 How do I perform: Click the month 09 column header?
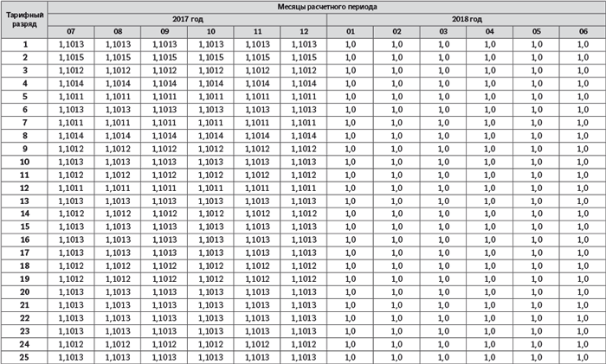click(164, 31)
